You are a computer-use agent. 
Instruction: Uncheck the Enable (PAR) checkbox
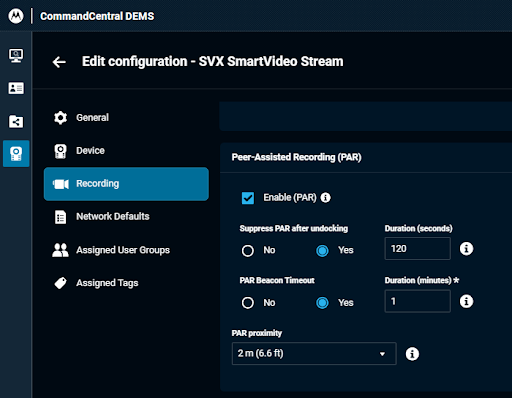coord(248,198)
